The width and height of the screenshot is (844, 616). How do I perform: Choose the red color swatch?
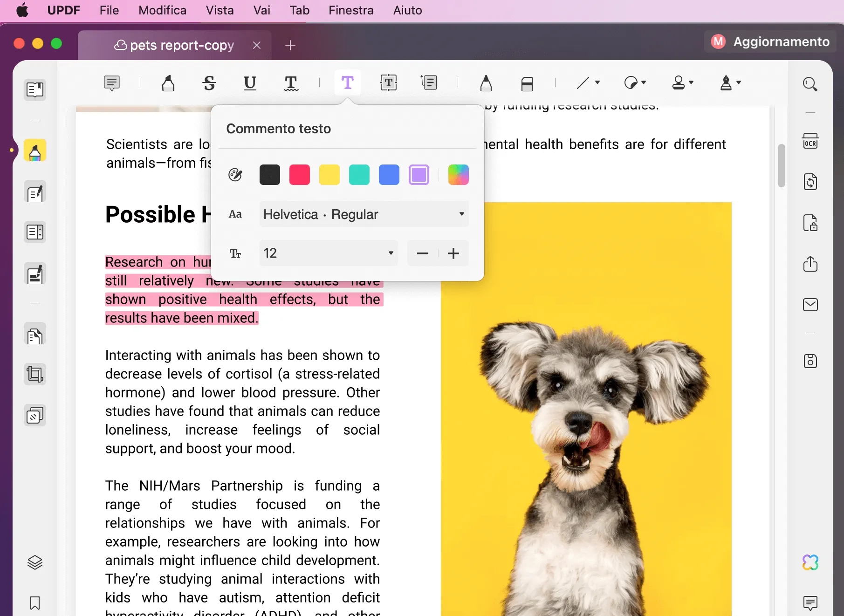pyautogui.click(x=300, y=175)
